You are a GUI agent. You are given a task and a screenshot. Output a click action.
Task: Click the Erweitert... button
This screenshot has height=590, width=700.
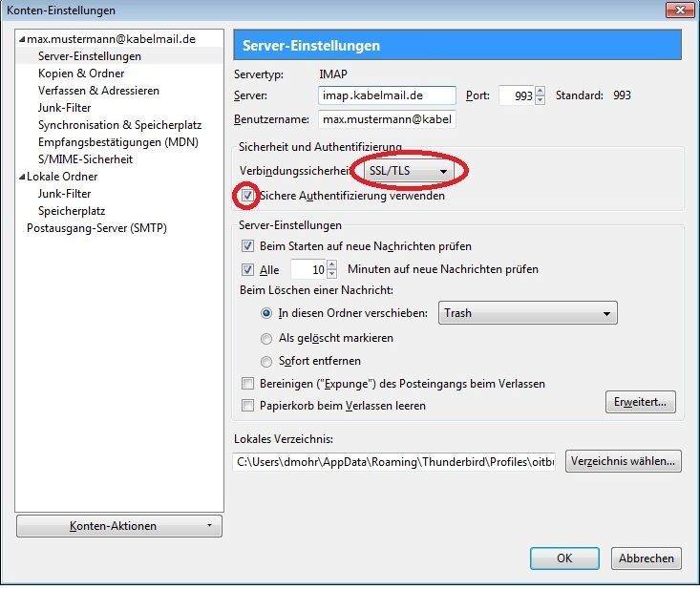(640, 402)
